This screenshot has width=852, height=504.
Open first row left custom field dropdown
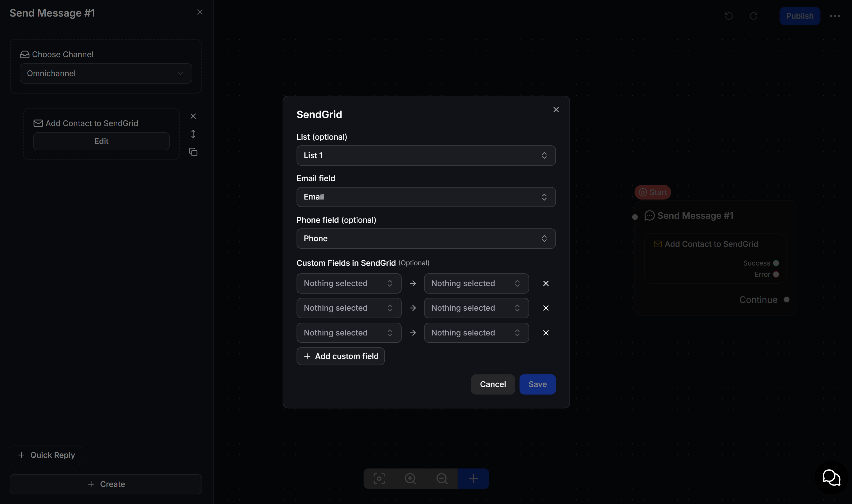pos(349,283)
